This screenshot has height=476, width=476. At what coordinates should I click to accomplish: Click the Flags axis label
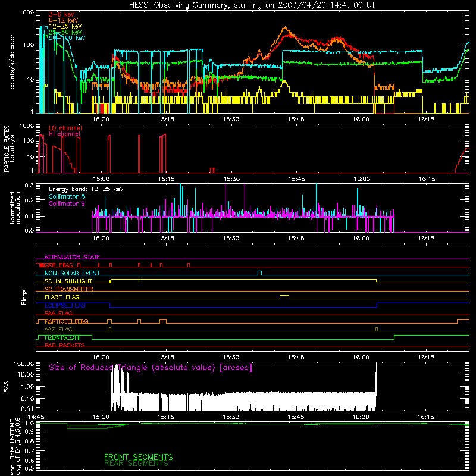tap(24, 297)
